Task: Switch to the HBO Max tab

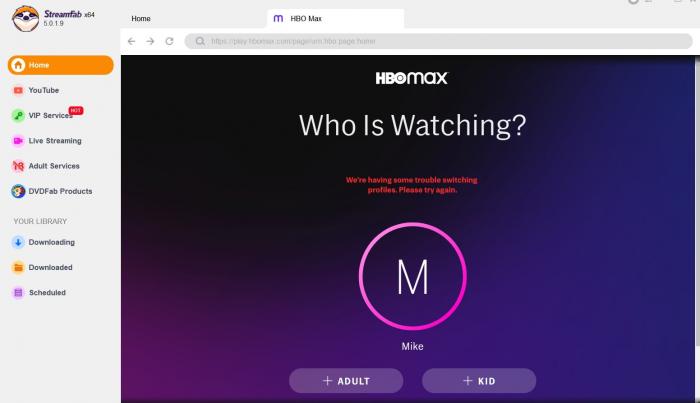Action: click(x=335, y=19)
